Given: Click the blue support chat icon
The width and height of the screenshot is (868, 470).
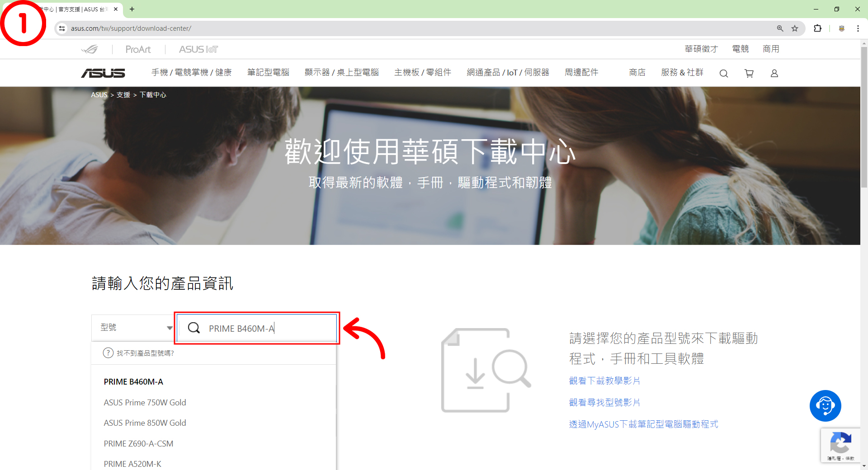Looking at the screenshot, I should pos(825,406).
